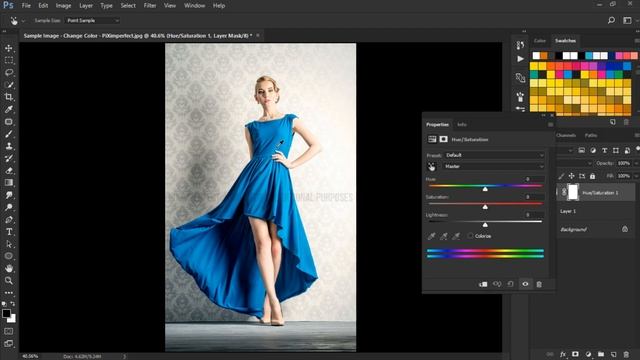Open tool preset picker arrow in options bar
640x360 pixels.
pyautogui.click(x=23, y=20)
